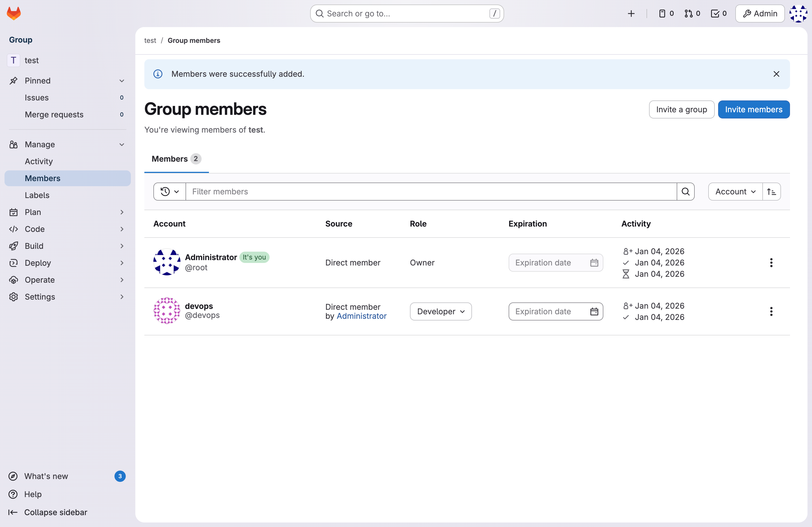Open the to-do list icon
This screenshot has width=812, height=527.
pos(718,13)
